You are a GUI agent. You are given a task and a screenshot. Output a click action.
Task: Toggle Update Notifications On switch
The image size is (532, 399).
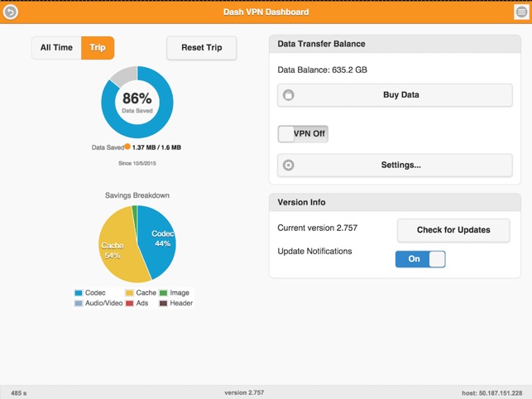coord(420,259)
